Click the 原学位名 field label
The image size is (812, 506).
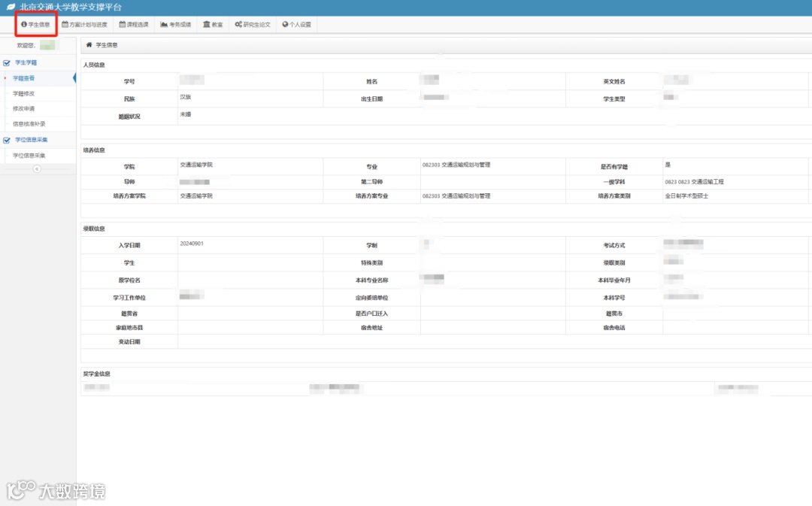pos(129,280)
